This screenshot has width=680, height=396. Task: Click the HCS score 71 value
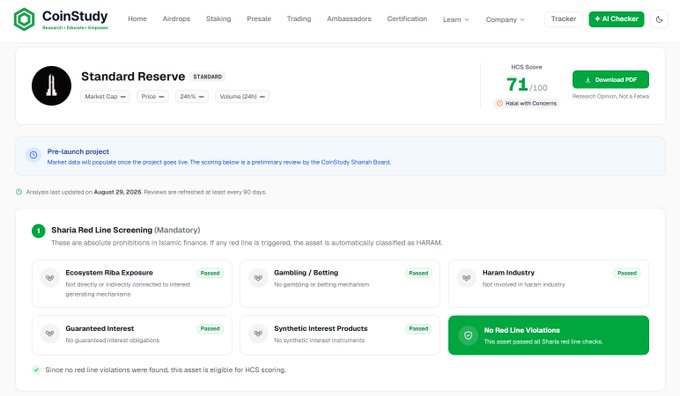517,85
